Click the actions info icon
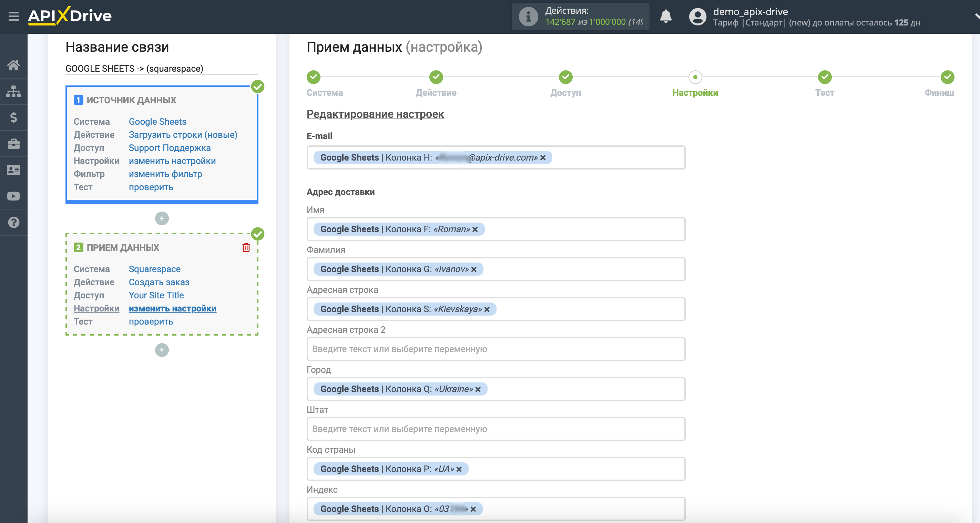 click(528, 17)
